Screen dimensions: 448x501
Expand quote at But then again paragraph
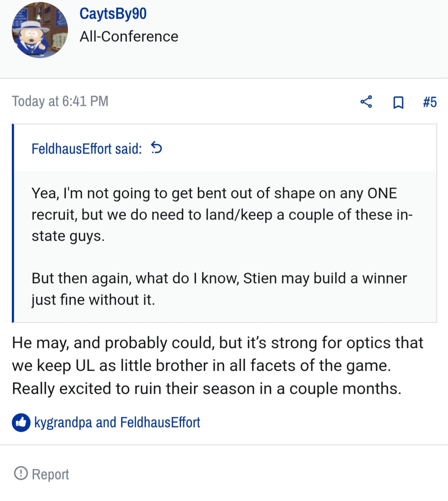[x=219, y=289]
